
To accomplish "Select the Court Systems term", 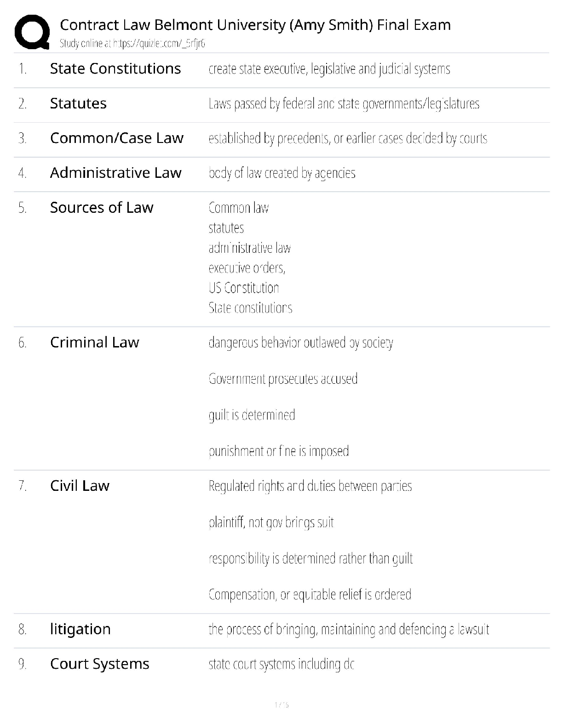I will tap(99, 664).
